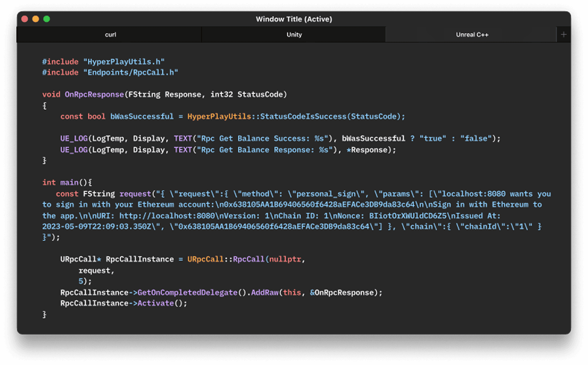This screenshot has width=588, height=365.
Task: Click the "HyperPlayUtils.h" include string
Action: click(x=124, y=62)
